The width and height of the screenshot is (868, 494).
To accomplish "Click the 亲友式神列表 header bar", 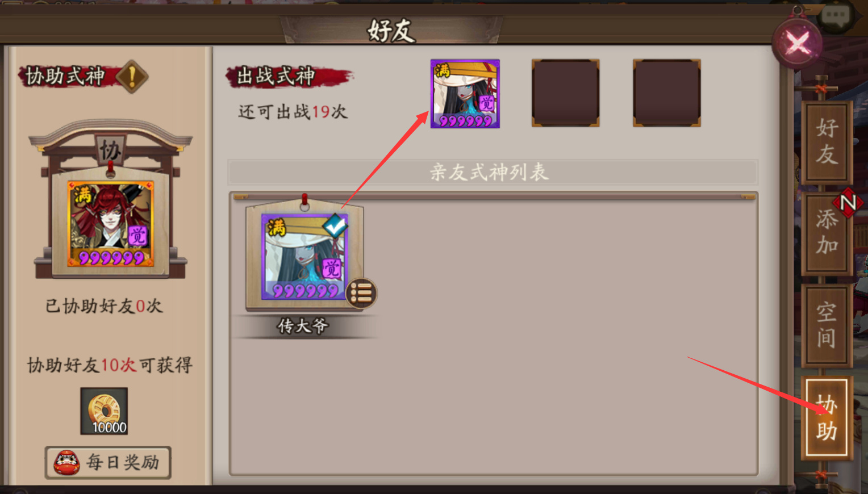I will 493,172.
